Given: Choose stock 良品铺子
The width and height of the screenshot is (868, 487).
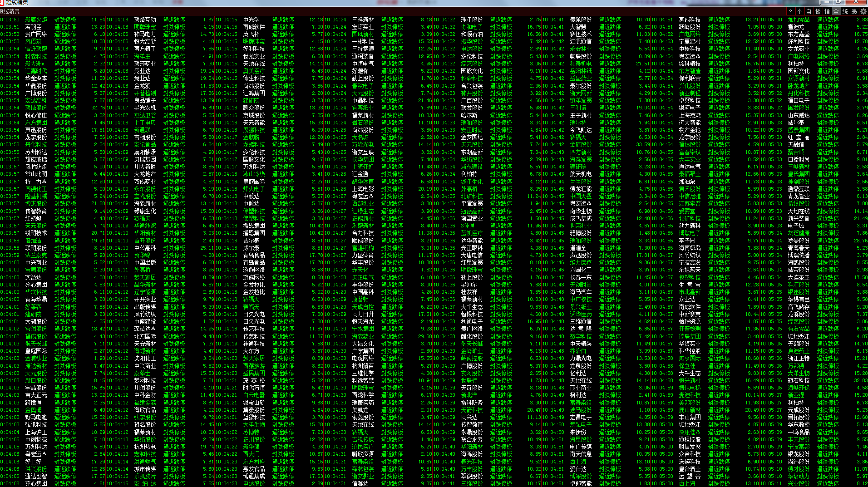Looking at the screenshot, I should [145, 100].
